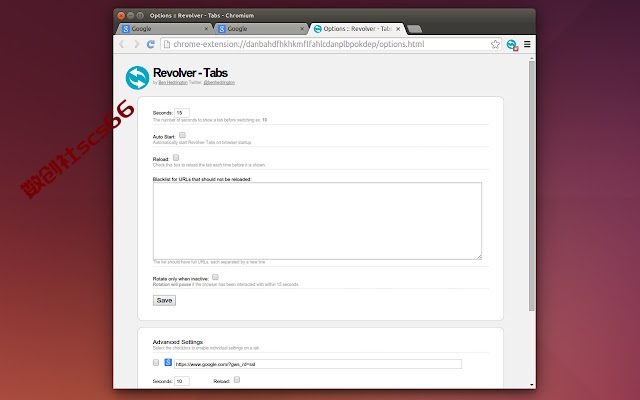
Task: Click the Revolver - Tabs logo
Action: [137, 78]
